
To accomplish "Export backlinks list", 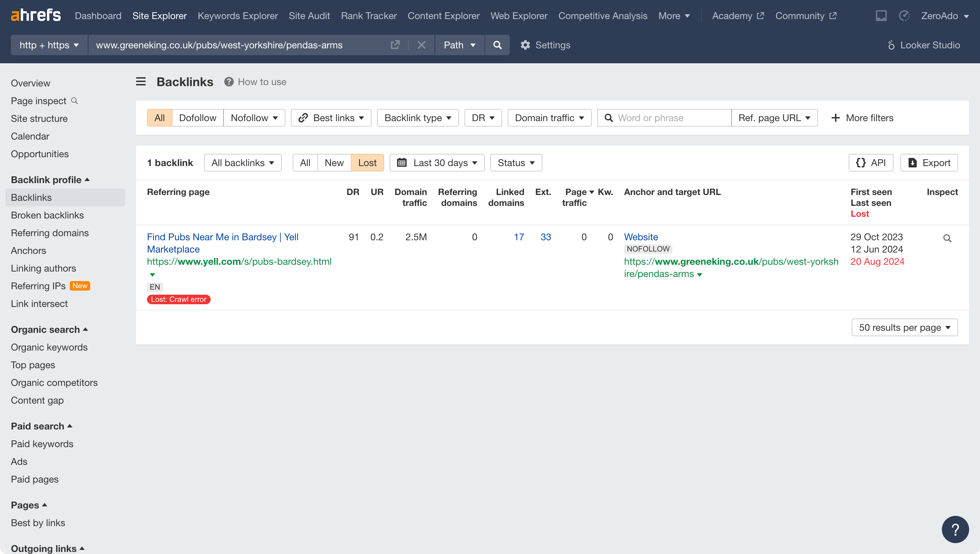I will pos(929,163).
